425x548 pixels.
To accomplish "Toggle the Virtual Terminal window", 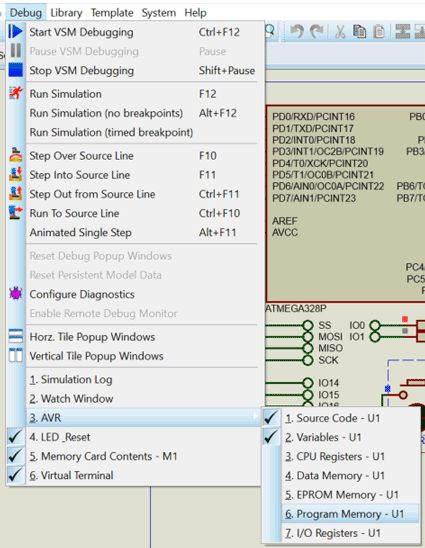I will [x=135, y=475].
